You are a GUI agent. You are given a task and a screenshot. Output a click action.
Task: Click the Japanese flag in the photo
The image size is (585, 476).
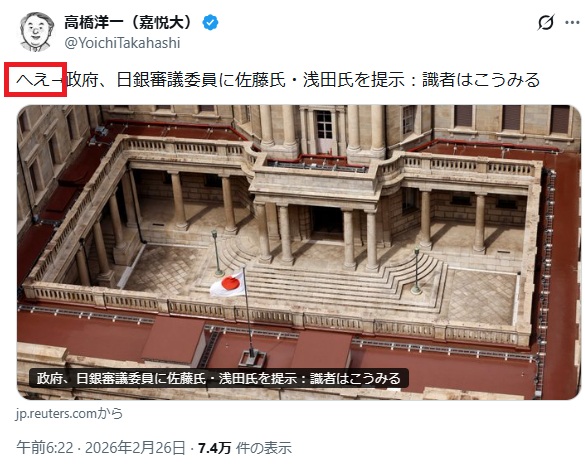pyautogui.click(x=228, y=284)
